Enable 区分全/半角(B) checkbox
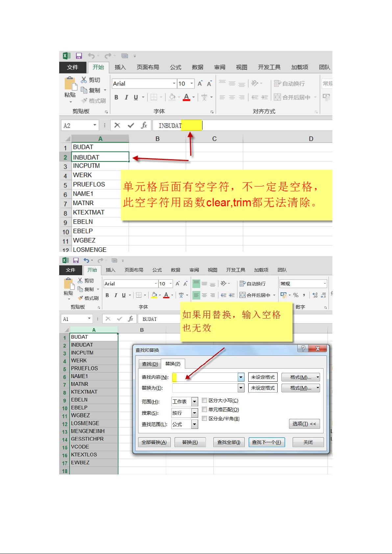The height and width of the screenshot is (554, 392). point(205,419)
